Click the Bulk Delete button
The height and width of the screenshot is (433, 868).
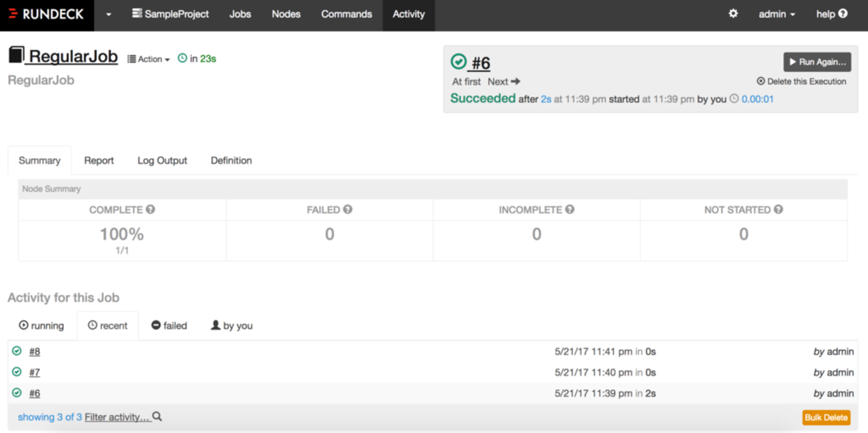tap(826, 418)
